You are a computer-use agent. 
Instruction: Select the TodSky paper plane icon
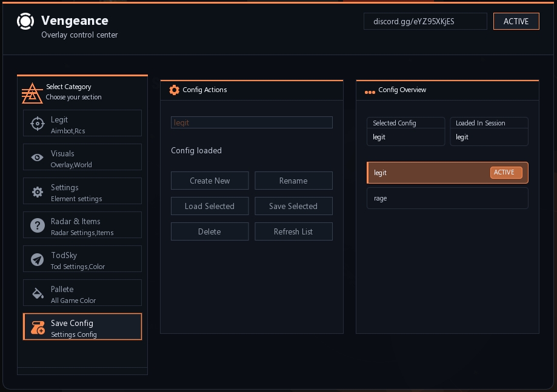coord(38,259)
